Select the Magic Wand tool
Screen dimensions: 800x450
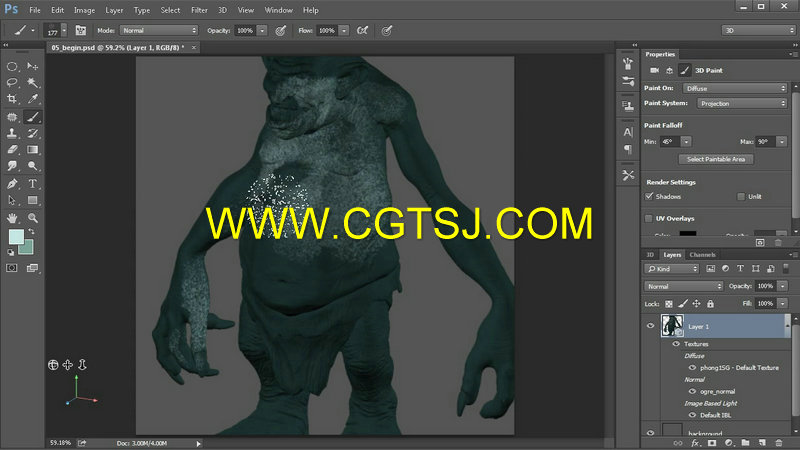(33, 82)
